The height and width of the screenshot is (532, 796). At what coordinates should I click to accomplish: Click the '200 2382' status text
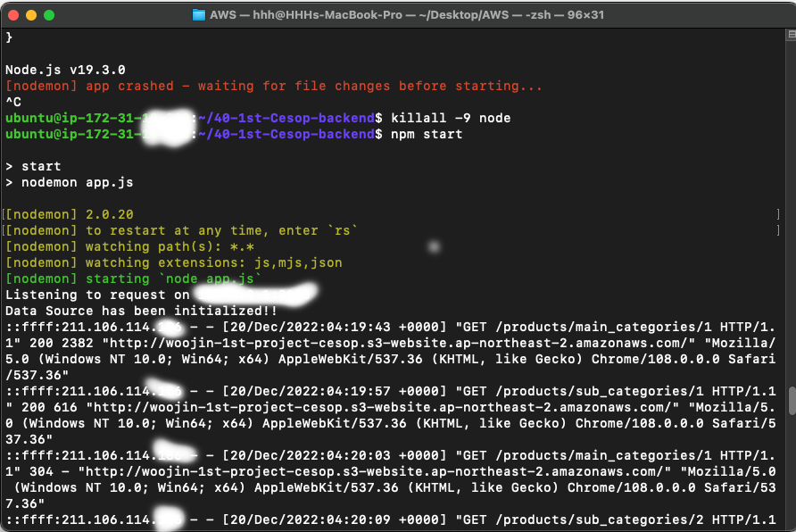[x=61, y=343]
